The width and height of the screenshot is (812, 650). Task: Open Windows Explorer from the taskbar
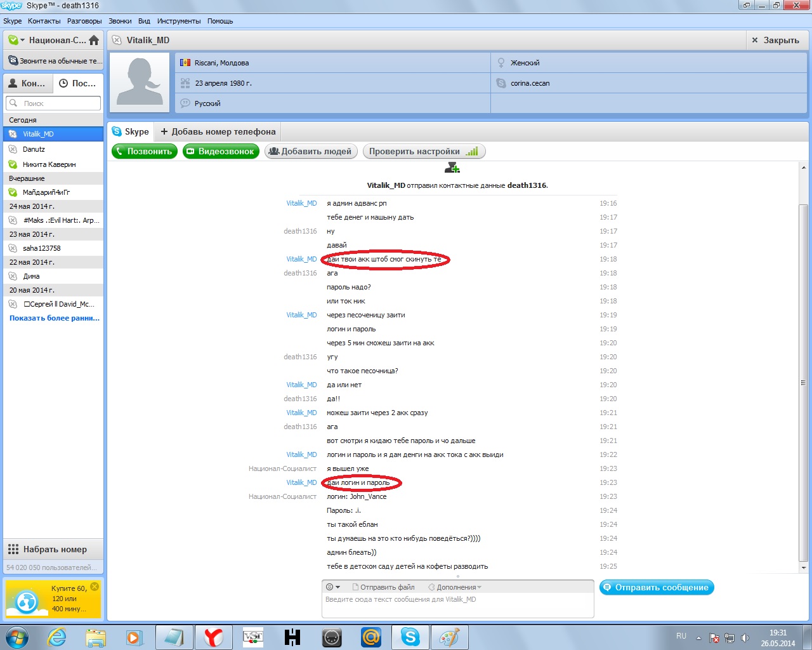coord(96,637)
